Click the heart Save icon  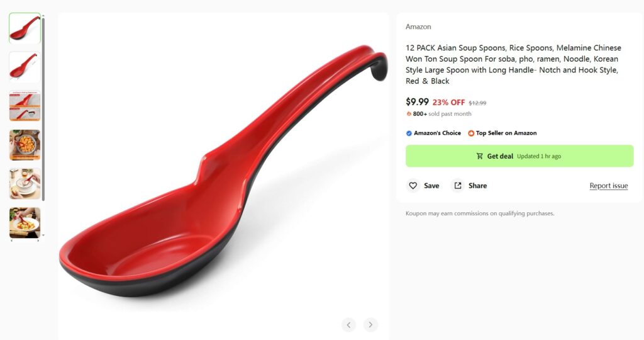click(x=413, y=186)
